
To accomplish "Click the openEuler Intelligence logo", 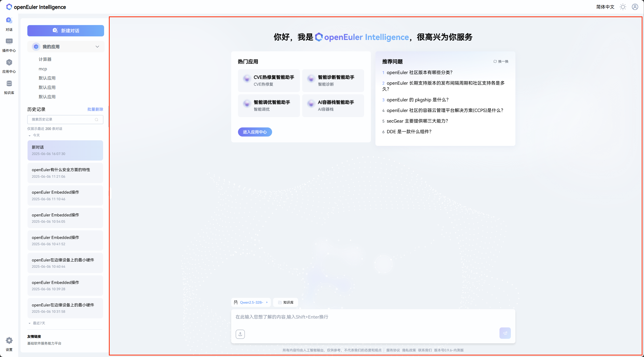I will [36, 7].
